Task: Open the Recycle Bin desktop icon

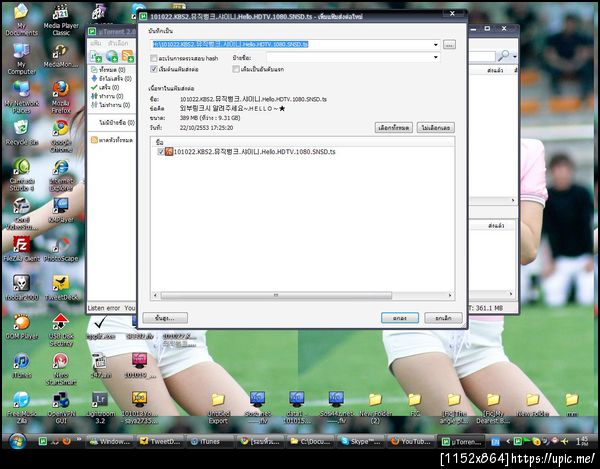Action: click(21, 132)
